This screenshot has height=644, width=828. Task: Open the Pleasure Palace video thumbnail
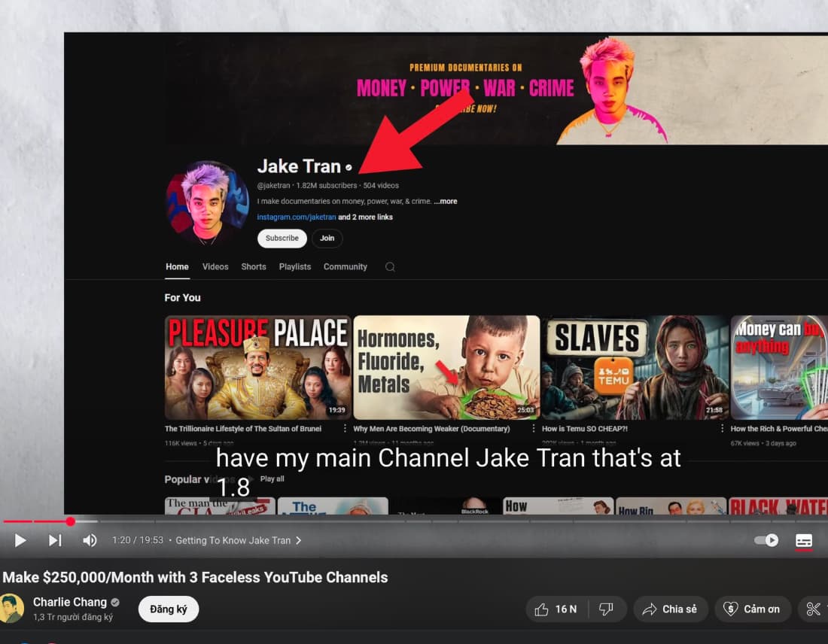click(257, 367)
